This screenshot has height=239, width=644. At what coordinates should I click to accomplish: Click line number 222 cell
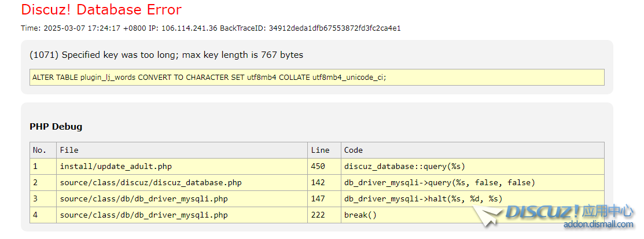[x=318, y=215]
